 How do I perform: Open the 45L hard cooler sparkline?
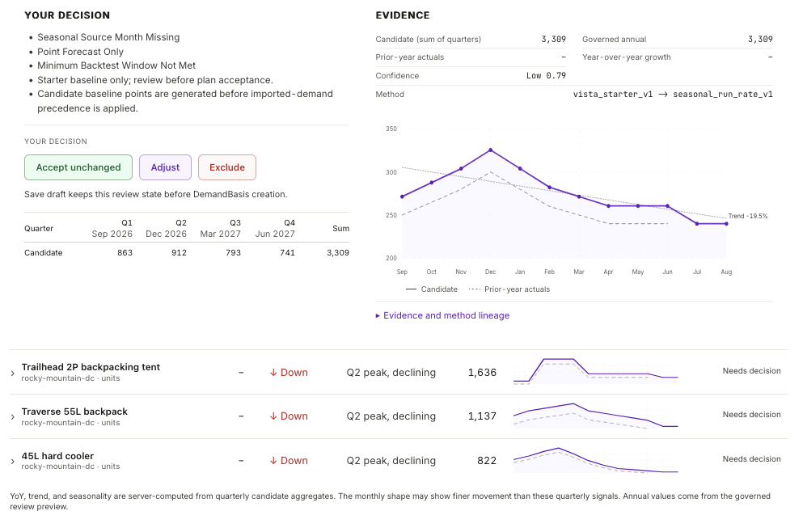[x=596, y=460]
